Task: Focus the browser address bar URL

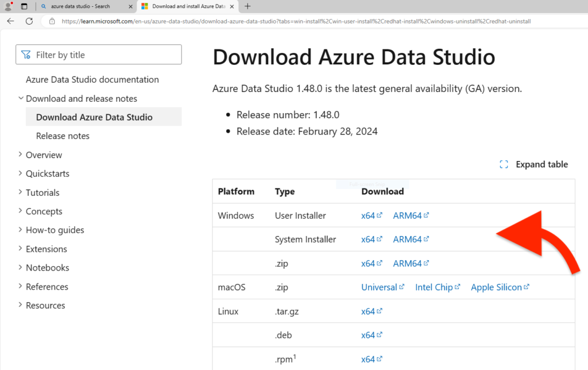Action: (296, 21)
